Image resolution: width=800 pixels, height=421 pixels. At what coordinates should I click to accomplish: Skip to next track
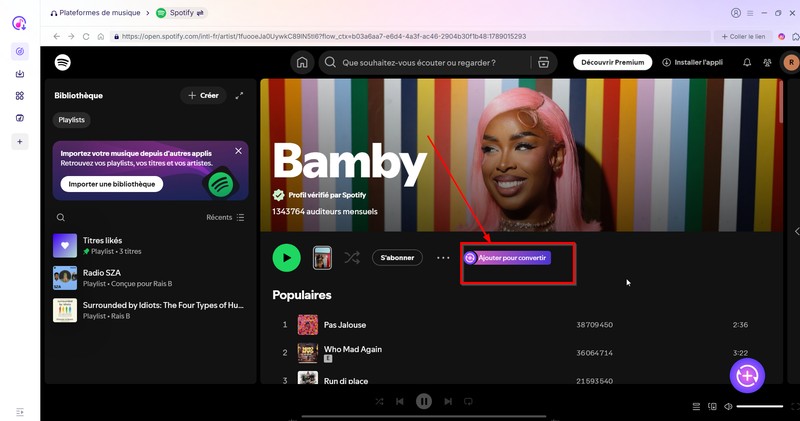click(447, 402)
